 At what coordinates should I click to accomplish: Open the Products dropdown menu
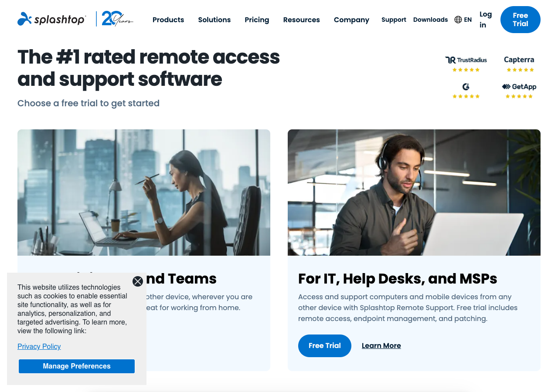pos(168,20)
